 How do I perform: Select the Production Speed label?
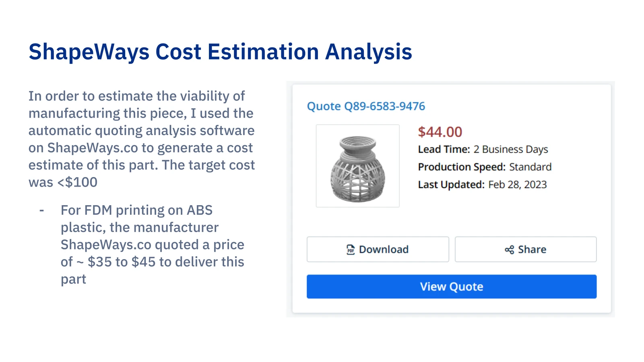462,167
